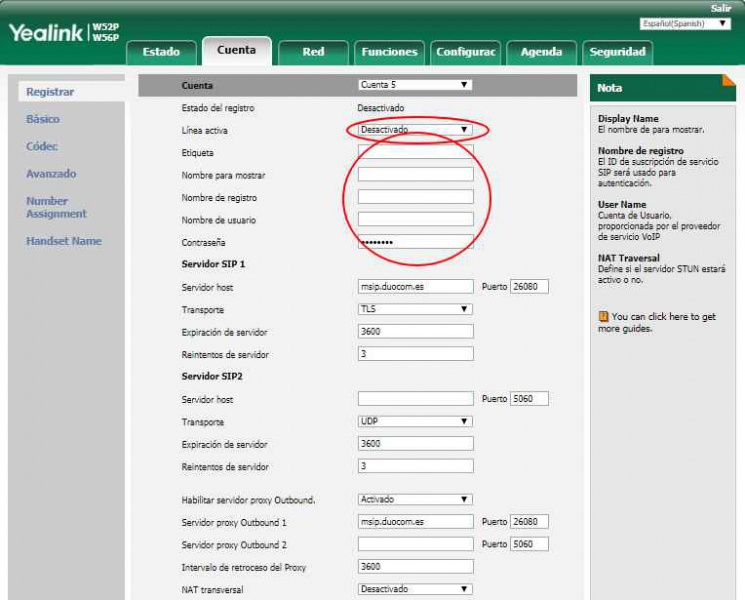This screenshot has width=745, height=600.
Task: Open the NAT transversal dropdown
Action: 414,589
